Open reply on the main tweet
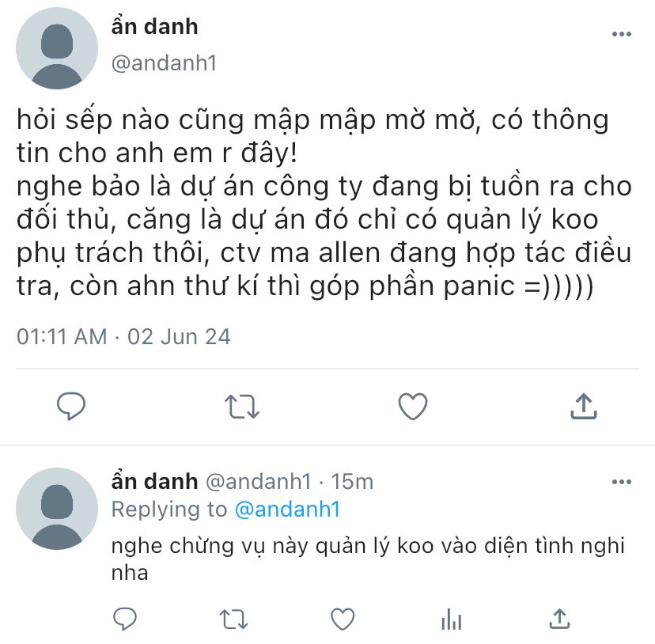The height and width of the screenshot is (644, 655). click(x=71, y=406)
